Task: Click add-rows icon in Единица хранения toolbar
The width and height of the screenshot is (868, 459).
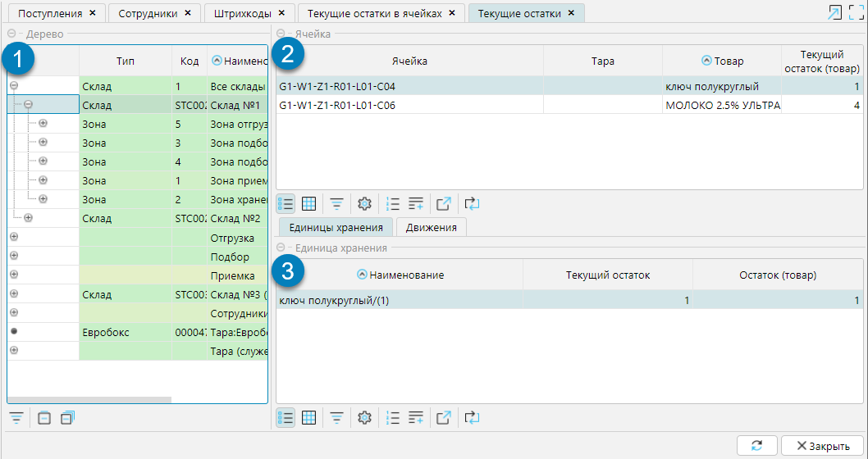Action: click(416, 418)
